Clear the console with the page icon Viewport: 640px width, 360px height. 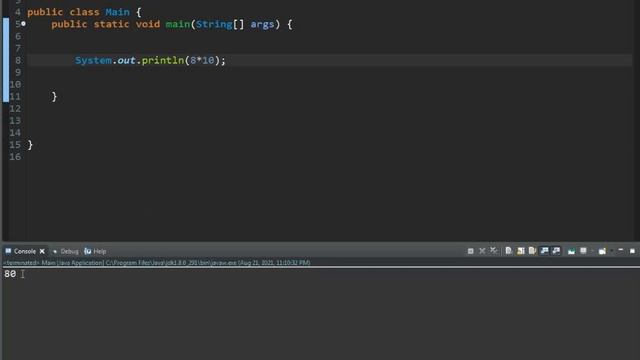(x=509, y=251)
